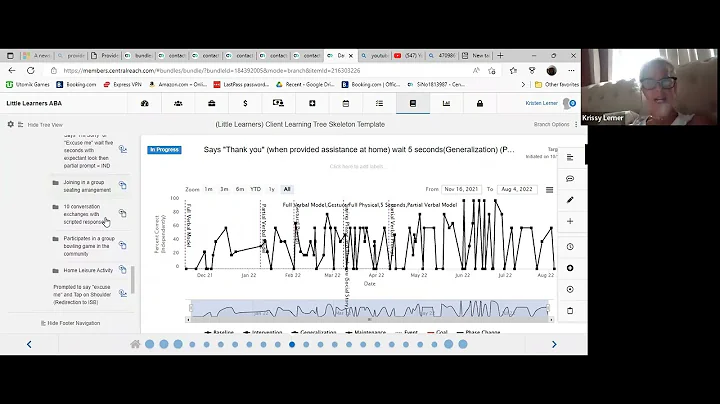The image size is (720, 404).
Task: Open the Insights bar chart module
Action: (446, 103)
